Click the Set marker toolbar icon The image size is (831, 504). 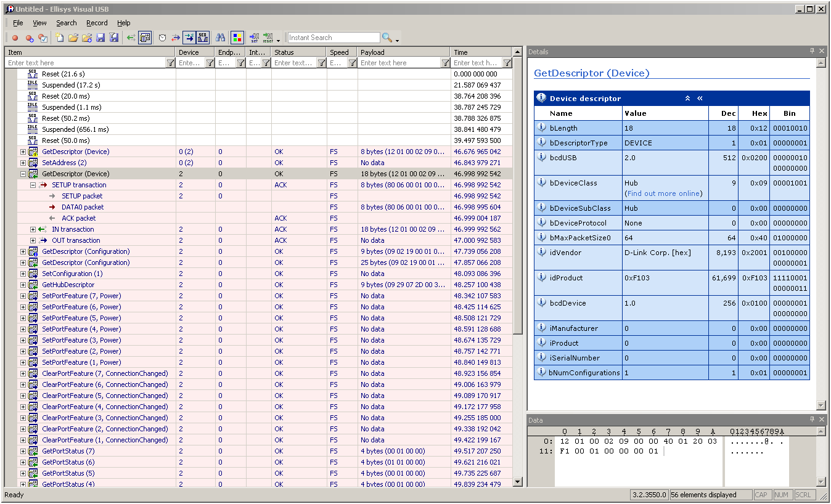[x=253, y=38]
